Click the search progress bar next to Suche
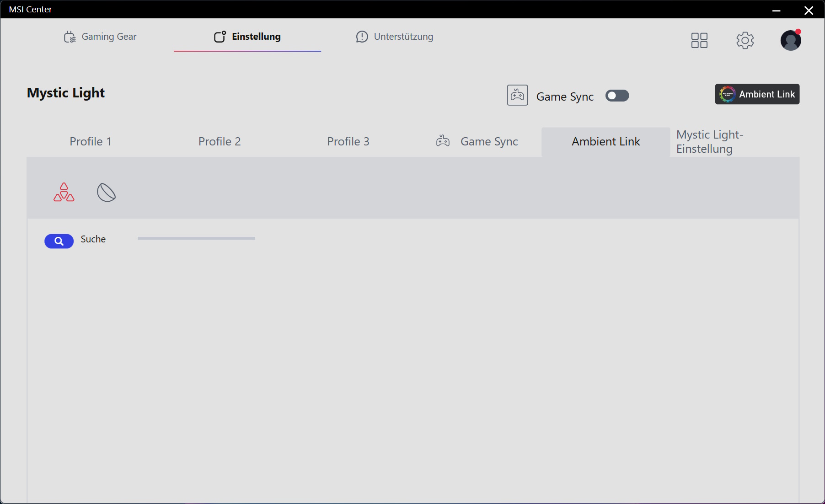 [196, 238]
